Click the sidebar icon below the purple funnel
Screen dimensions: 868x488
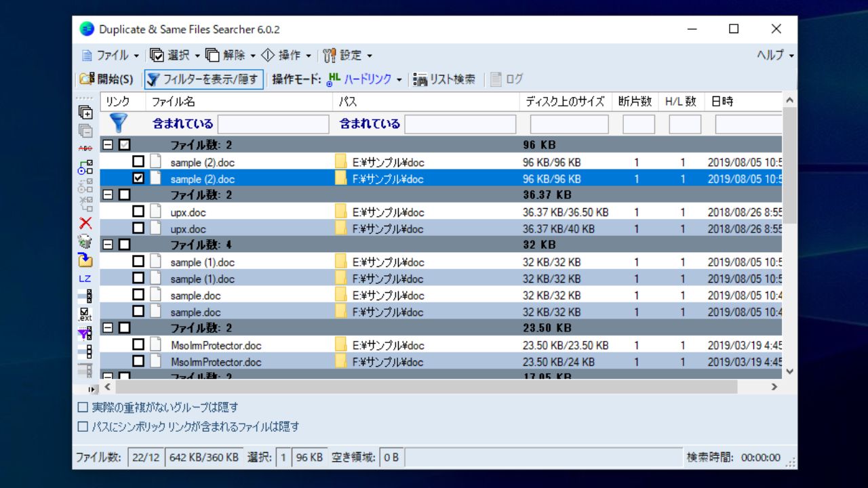[x=85, y=352]
